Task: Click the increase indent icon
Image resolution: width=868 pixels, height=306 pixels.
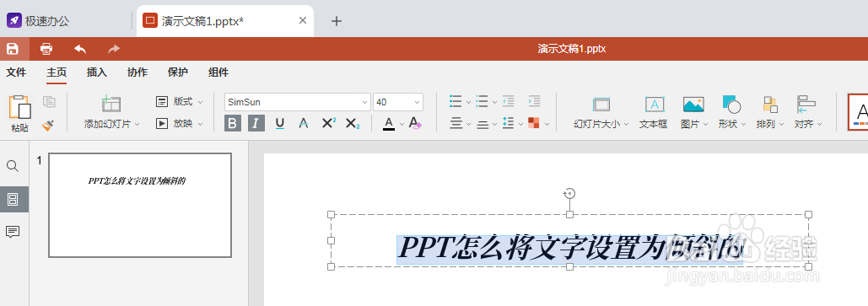Action: coord(534,101)
